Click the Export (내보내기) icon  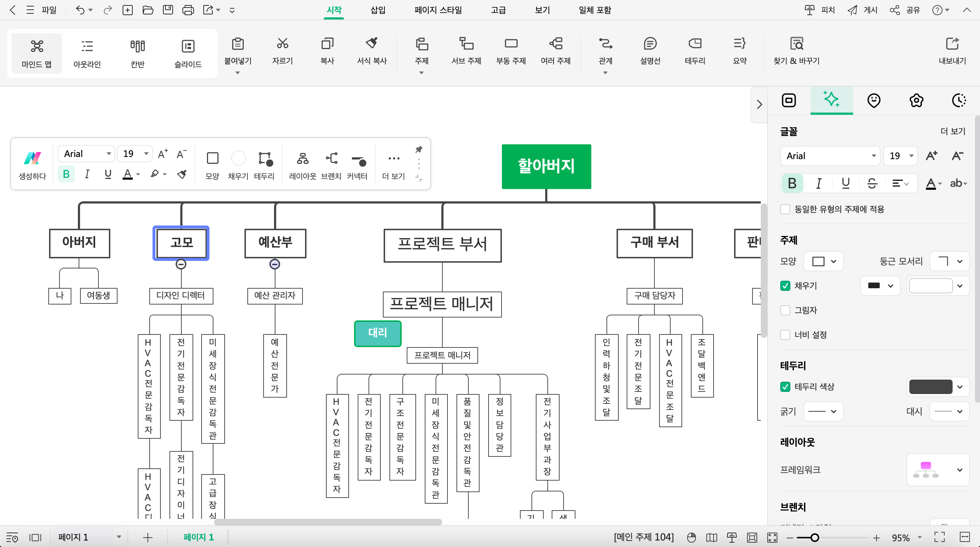pos(952,43)
